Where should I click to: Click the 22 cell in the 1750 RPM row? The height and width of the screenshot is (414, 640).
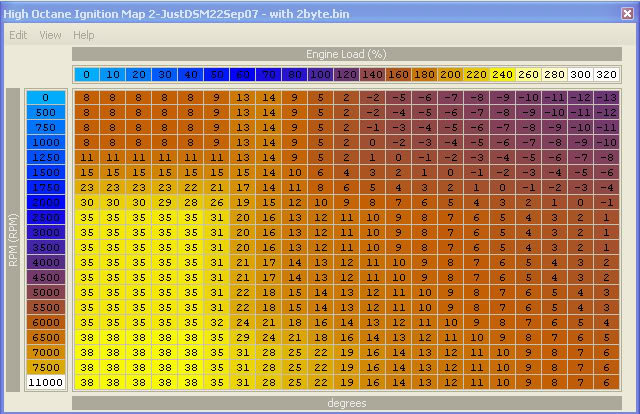(191, 187)
